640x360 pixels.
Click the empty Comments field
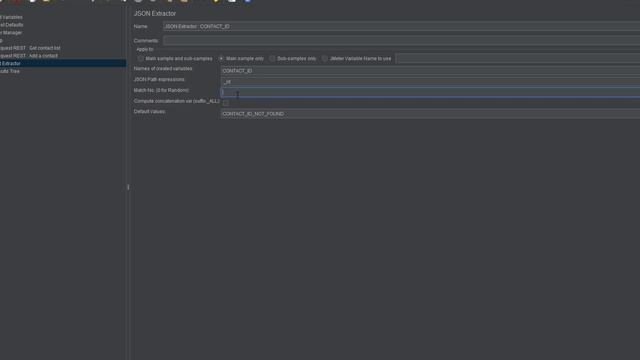(x=402, y=40)
